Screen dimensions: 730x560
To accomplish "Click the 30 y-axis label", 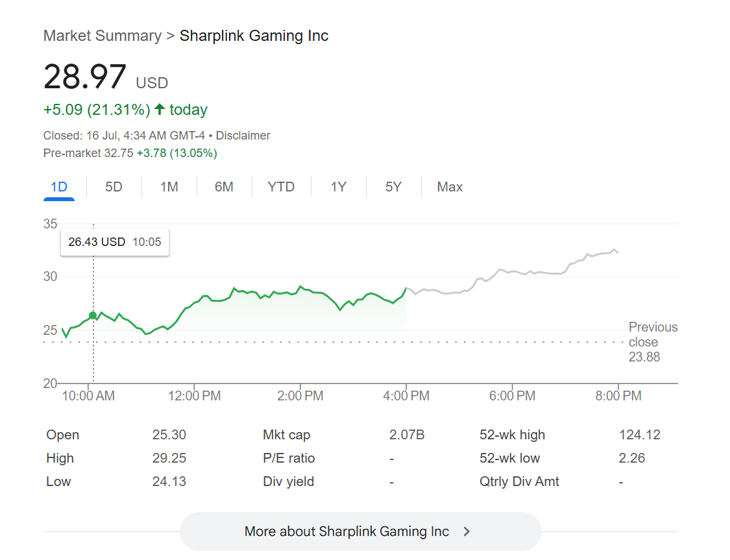I will (50, 276).
